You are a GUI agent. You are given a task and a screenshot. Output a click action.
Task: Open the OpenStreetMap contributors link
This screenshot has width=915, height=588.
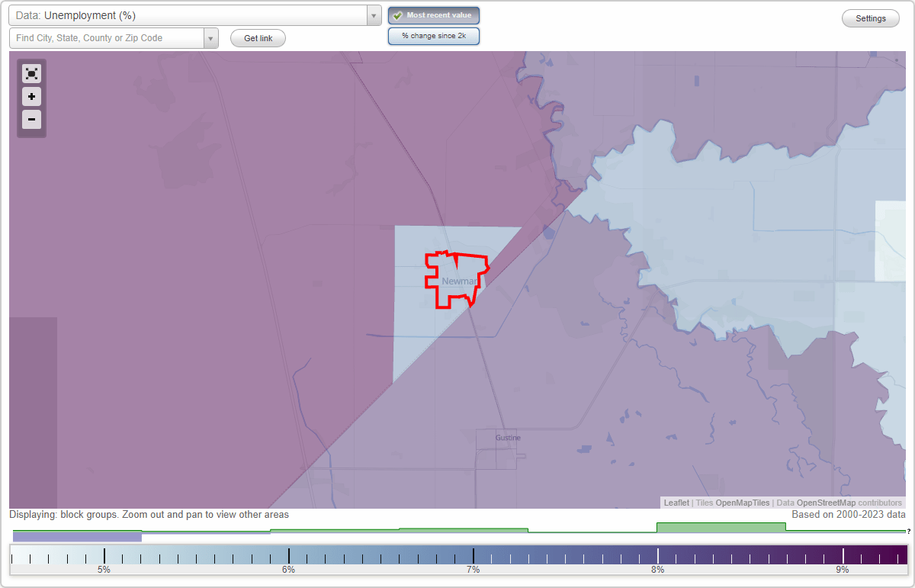pos(829,503)
